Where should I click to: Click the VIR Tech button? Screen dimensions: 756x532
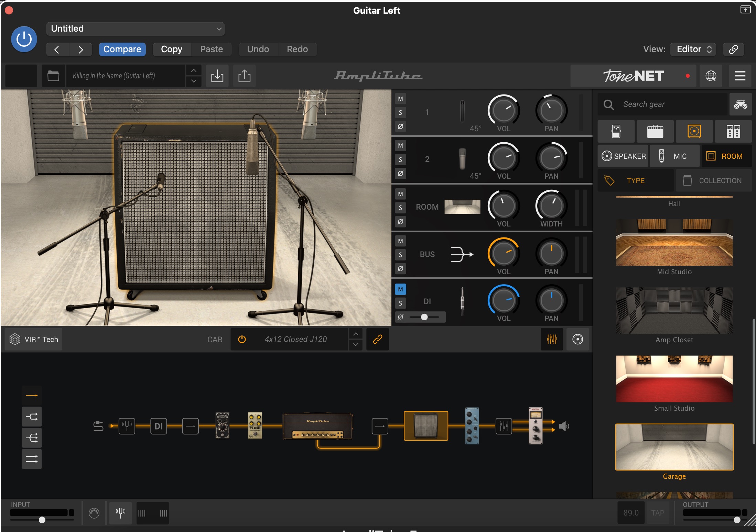click(x=34, y=339)
